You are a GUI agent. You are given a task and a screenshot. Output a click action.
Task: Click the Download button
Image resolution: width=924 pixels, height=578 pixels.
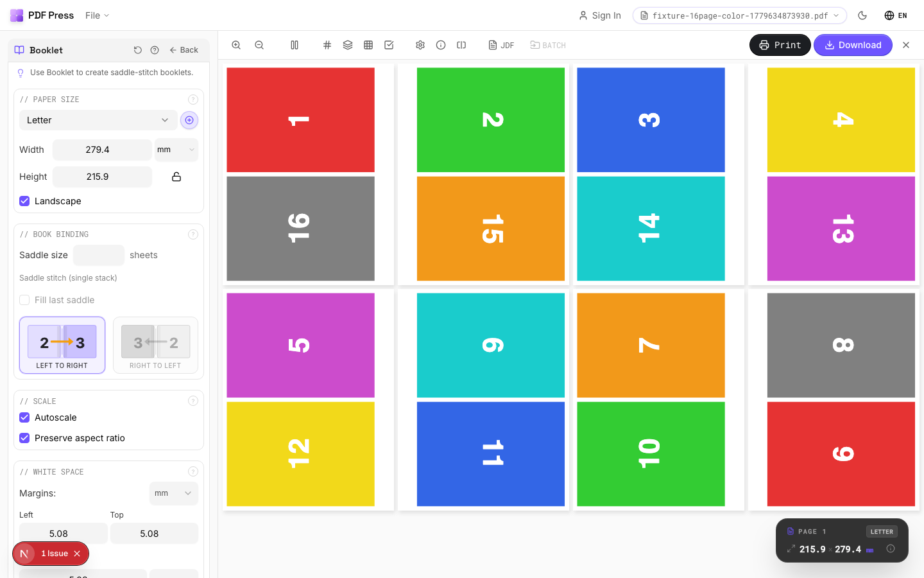pyautogui.click(x=853, y=45)
